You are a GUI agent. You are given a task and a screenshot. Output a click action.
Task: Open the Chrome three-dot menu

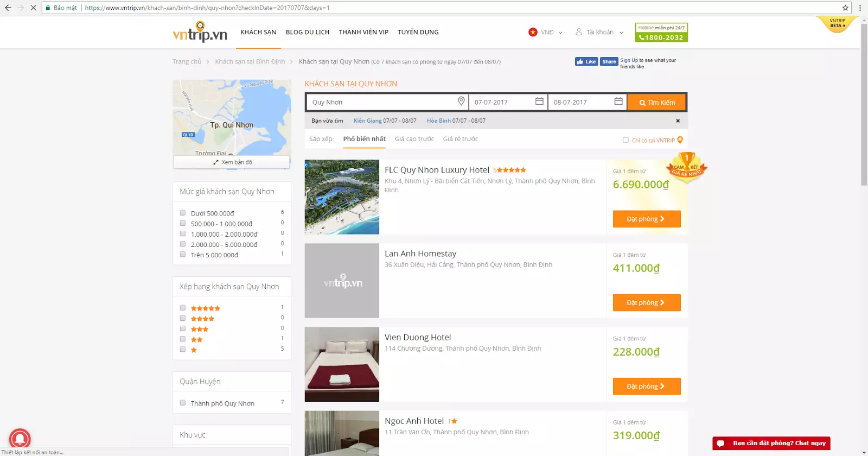[x=860, y=8]
